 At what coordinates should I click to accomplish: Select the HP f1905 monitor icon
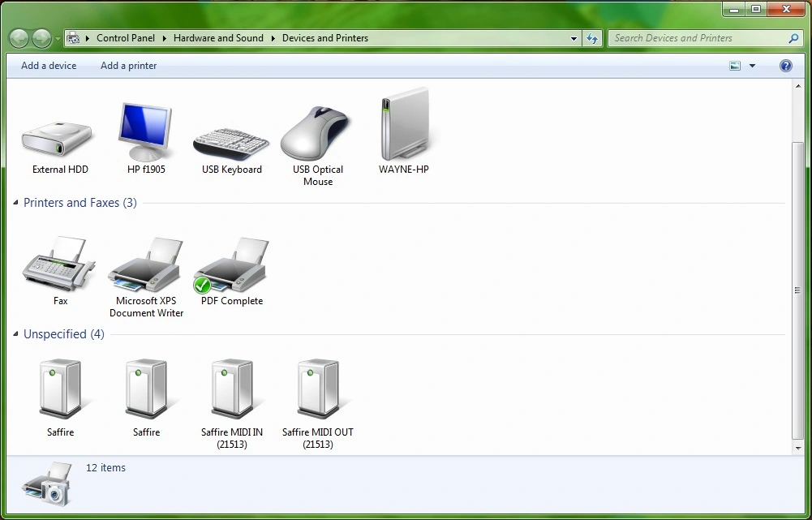pos(145,131)
